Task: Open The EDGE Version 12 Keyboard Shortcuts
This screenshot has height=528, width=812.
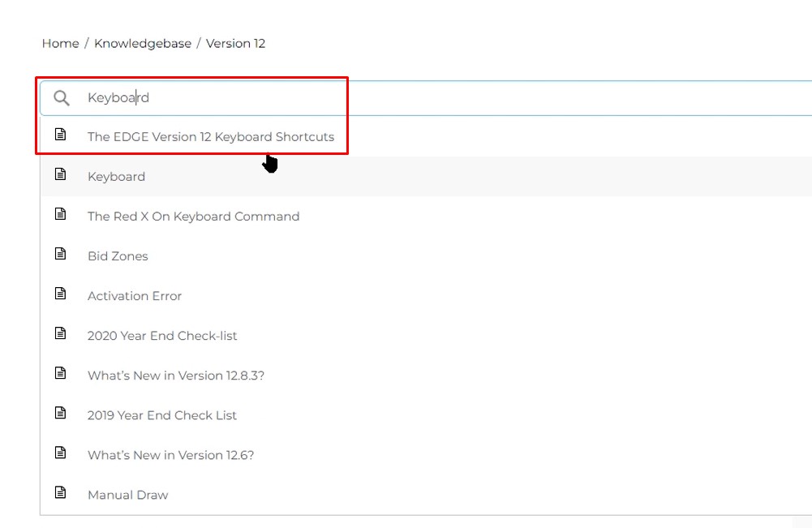Action: click(211, 137)
